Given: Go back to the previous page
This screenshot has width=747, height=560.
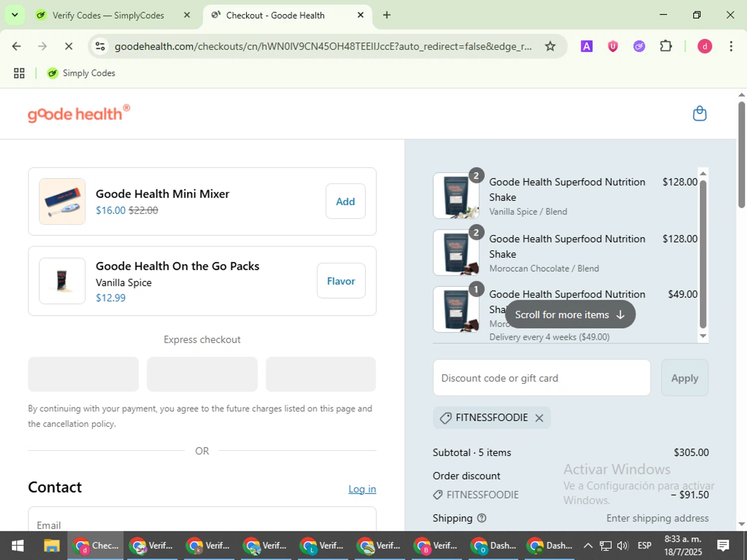Looking at the screenshot, I should 16,46.
